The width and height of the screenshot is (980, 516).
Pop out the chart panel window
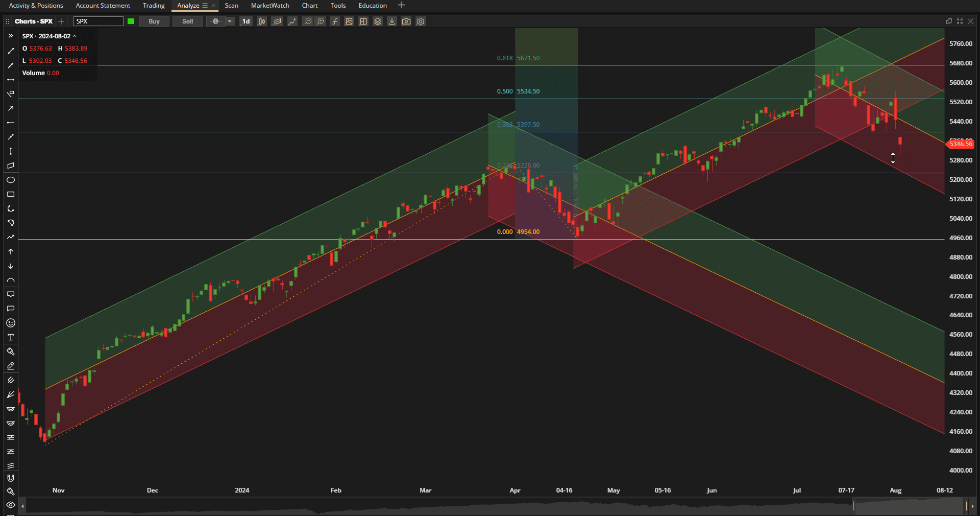tap(949, 21)
